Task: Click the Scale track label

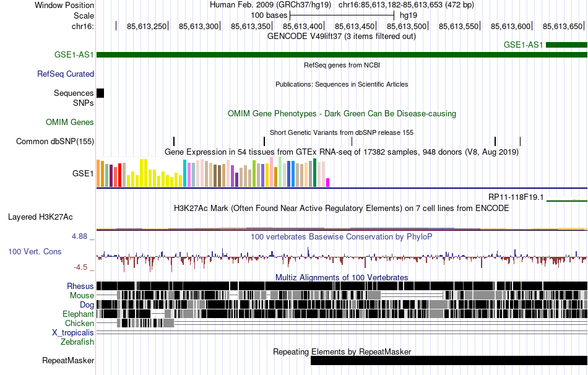Action: [x=84, y=15]
